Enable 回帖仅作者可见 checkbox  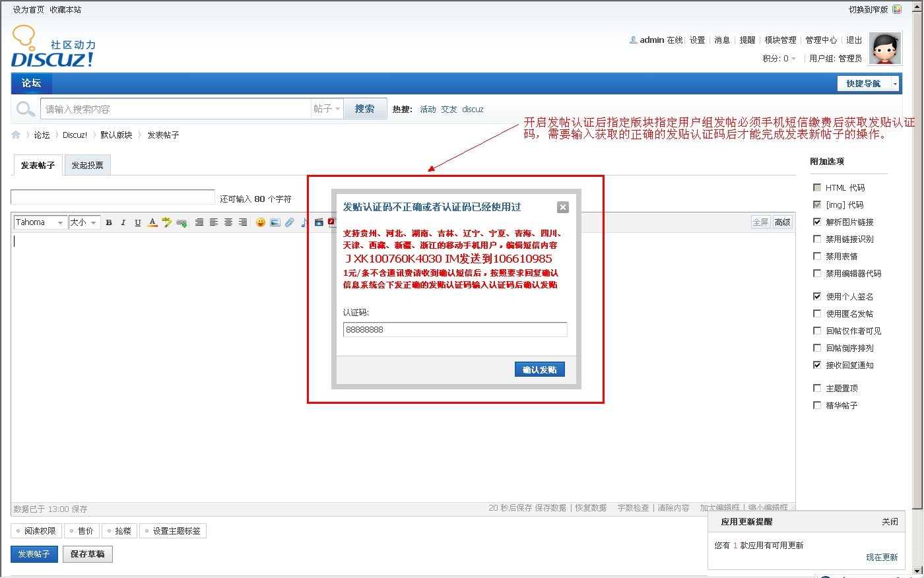tap(817, 331)
